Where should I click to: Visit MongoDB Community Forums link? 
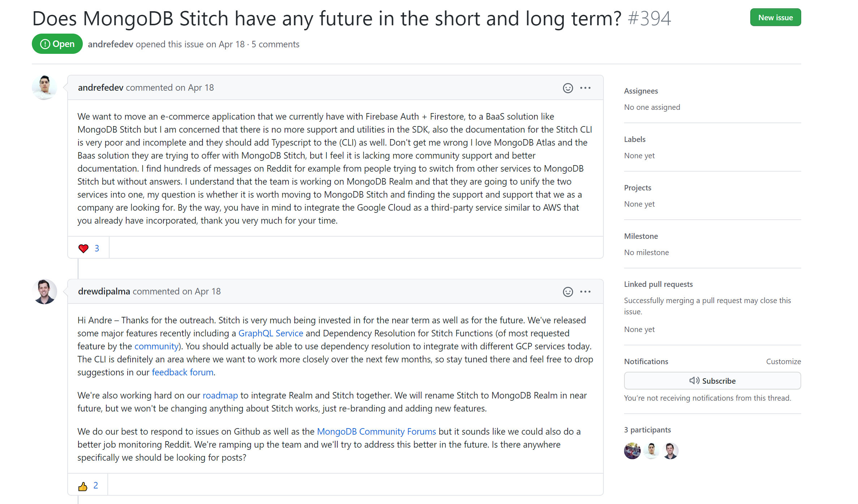[x=376, y=431]
